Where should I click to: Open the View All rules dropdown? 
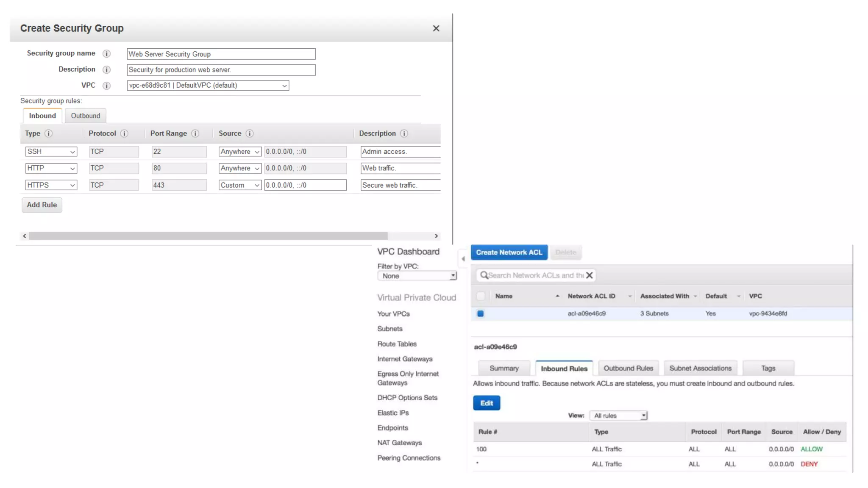(x=619, y=416)
